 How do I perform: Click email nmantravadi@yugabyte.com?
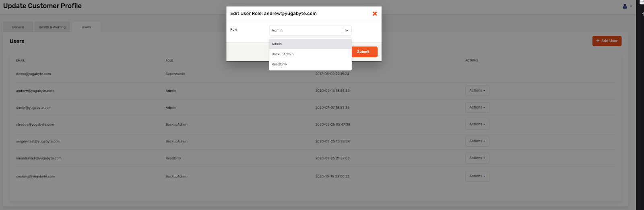click(39, 158)
